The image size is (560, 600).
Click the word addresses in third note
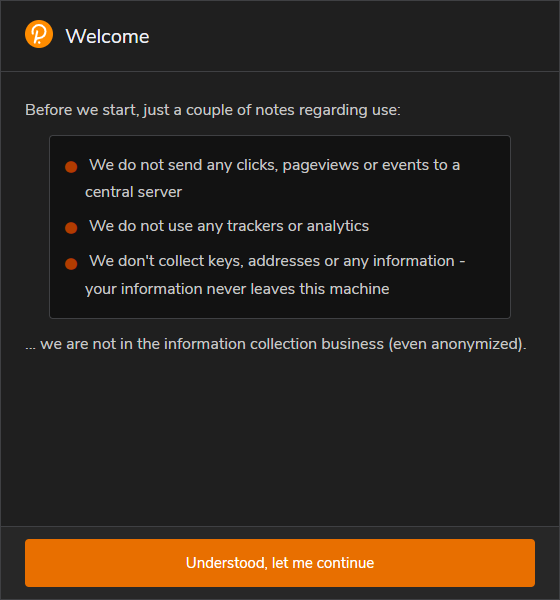(x=284, y=261)
